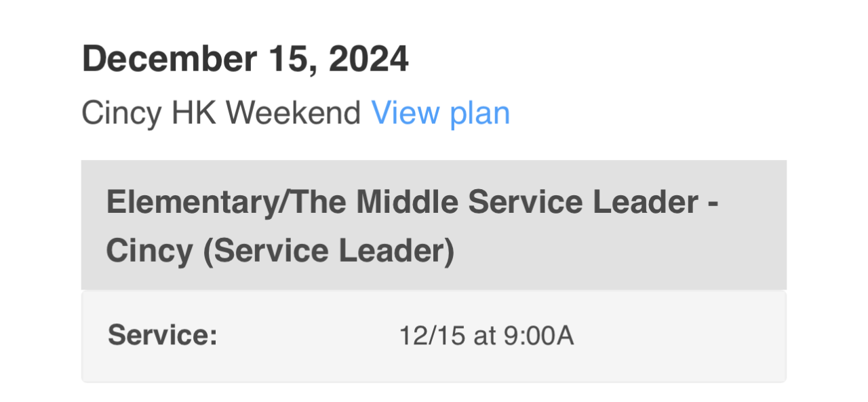Click the parenthetical (Service Leader) text

pos(328,252)
